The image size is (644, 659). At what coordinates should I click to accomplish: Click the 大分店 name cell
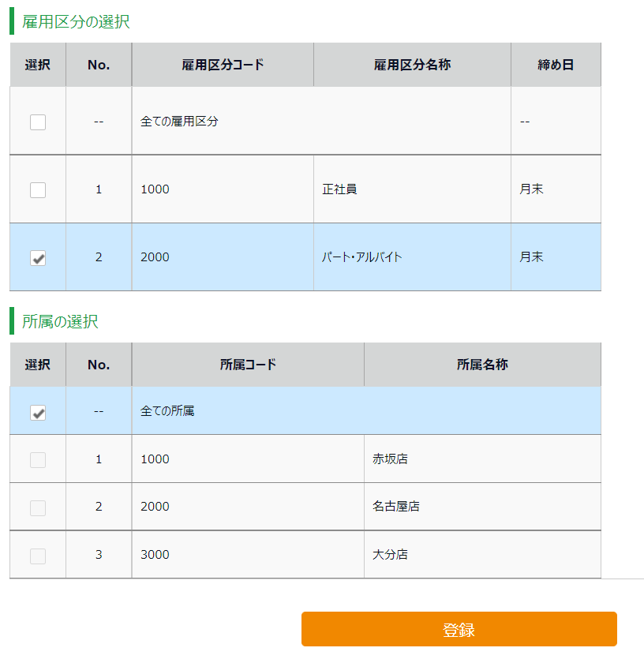[390, 555]
